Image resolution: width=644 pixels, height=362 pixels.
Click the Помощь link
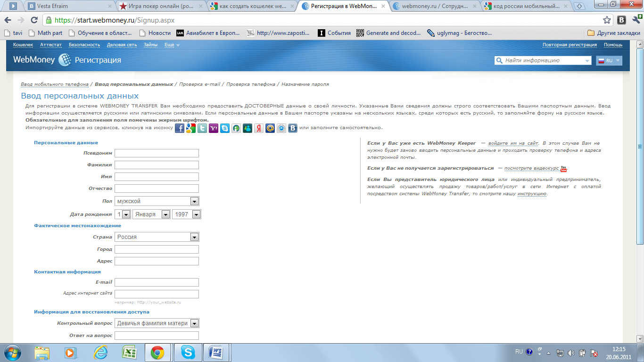tap(613, 45)
